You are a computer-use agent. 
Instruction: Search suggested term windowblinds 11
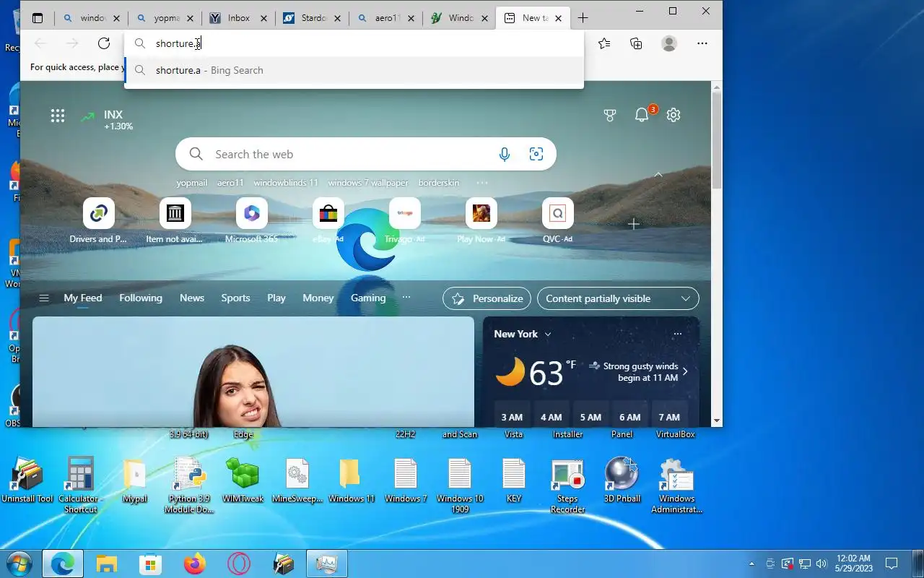click(286, 183)
